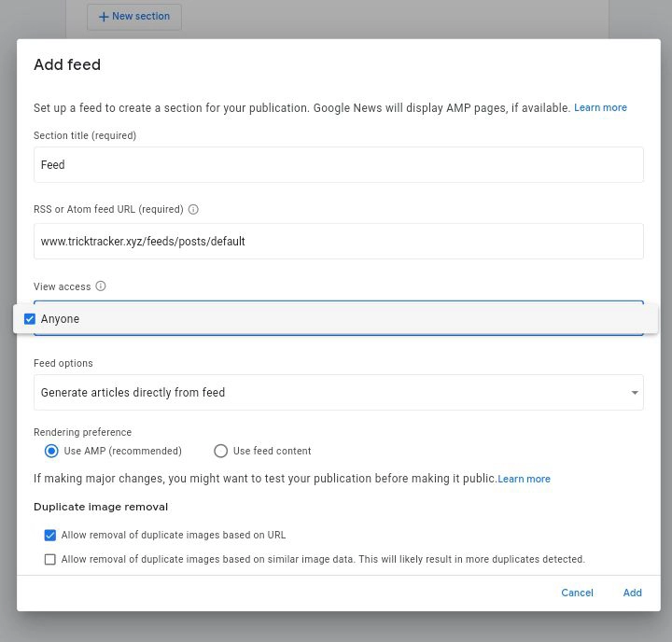Open the Feed options dropdown arrow
Screen dimensions: 672x642
coord(635,393)
